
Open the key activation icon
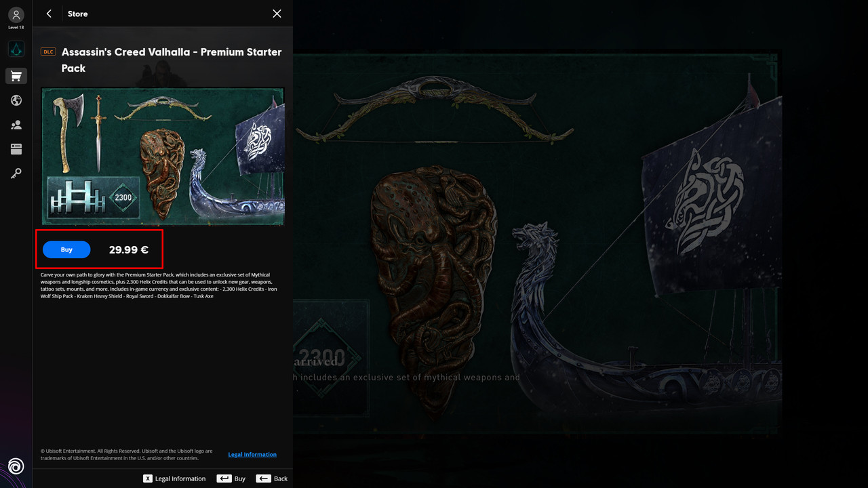(x=16, y=174)
